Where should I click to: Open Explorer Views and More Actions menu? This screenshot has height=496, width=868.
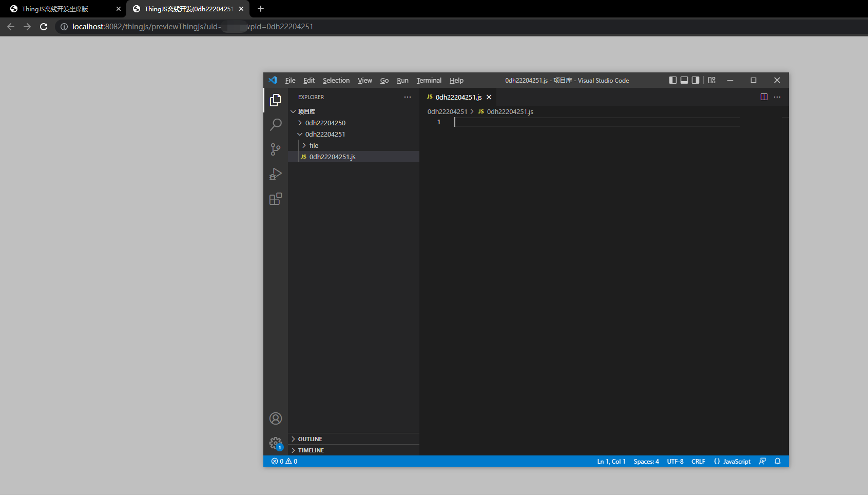click(x=408, y=97)
